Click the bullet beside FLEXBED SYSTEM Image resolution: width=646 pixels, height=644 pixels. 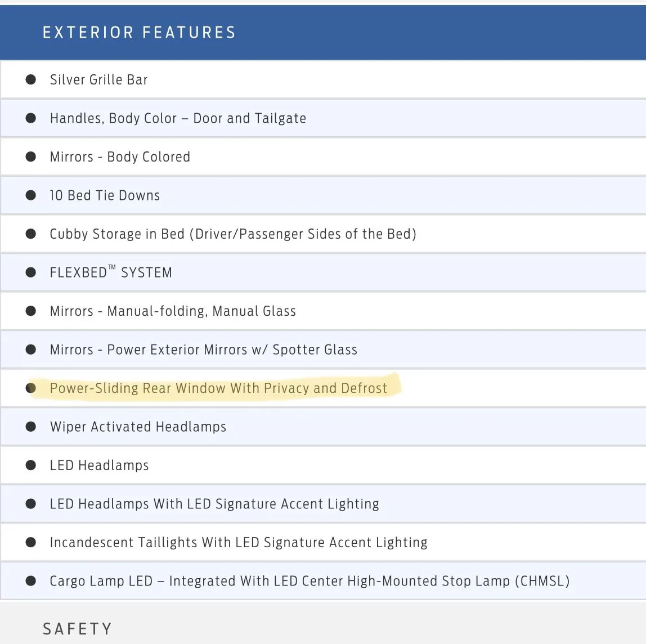tap(30, 272)
